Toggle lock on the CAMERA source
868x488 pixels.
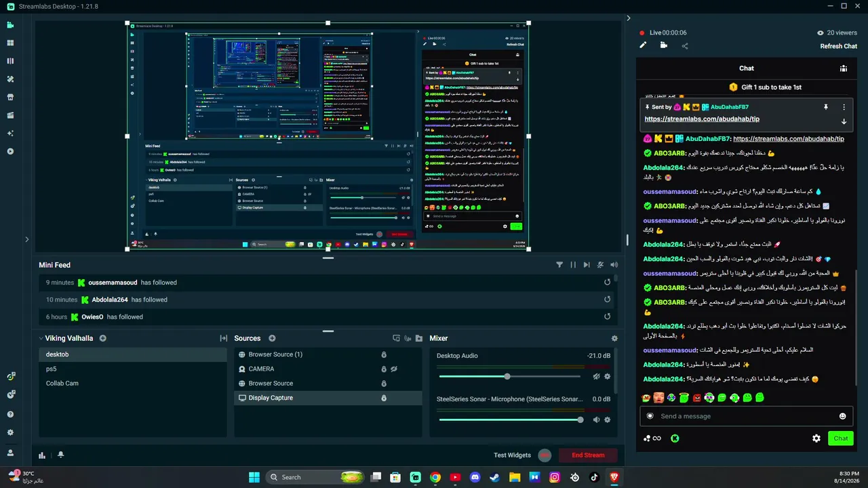384,369
